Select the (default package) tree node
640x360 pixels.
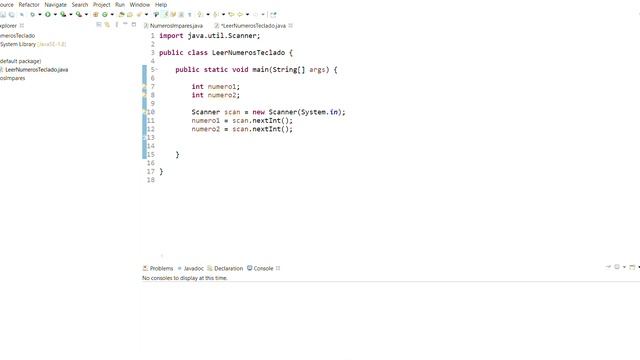tap(20, 61)
